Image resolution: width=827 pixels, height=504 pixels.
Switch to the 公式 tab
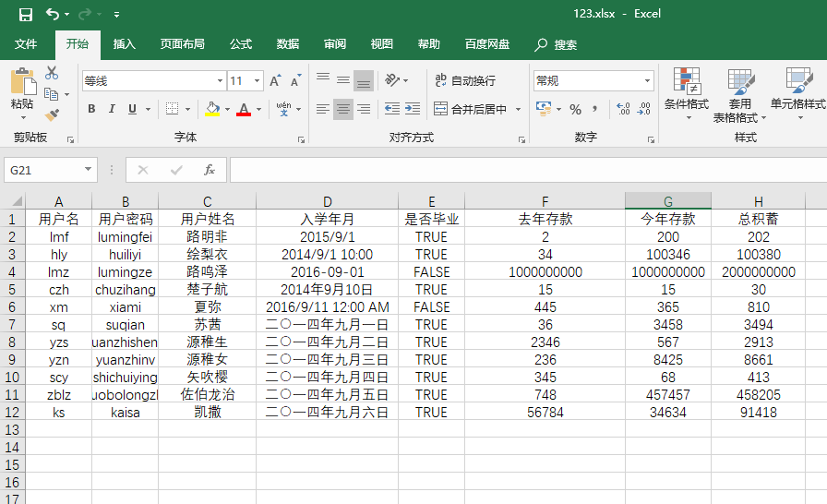(x=241, y=44)
